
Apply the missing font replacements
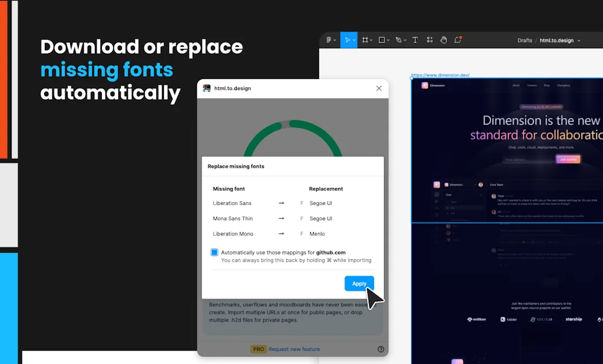pos(359,283)
